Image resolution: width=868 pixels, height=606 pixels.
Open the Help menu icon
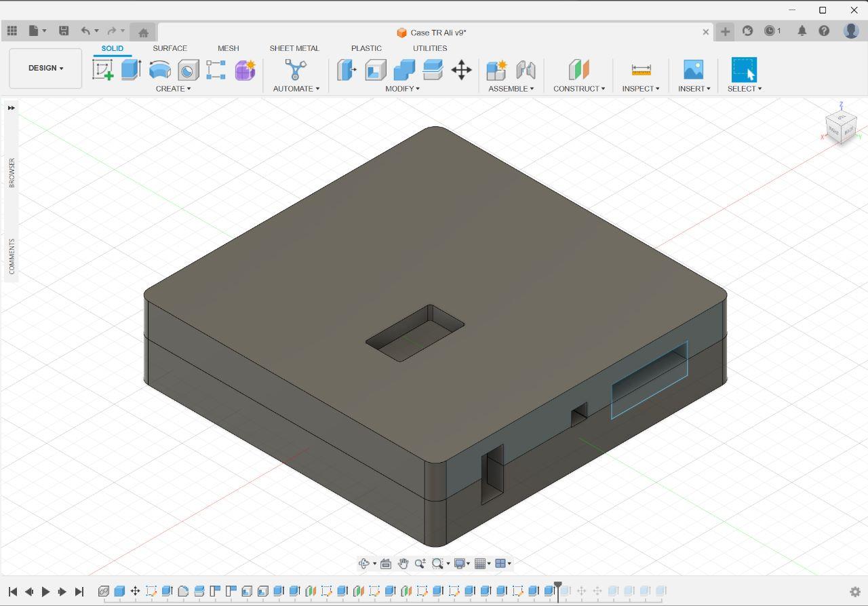[824, 31]
